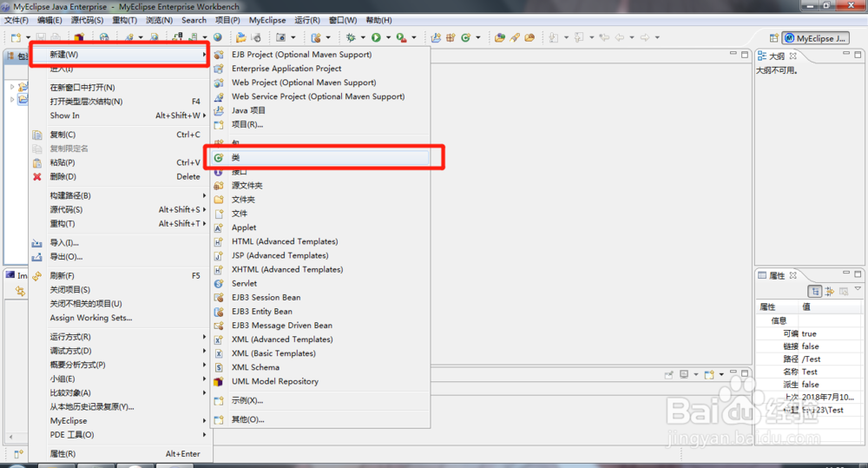The width and height of the screenshot is (868, 468).
Task: Click 复制(C) in the context menu
Action: [119, 135]
